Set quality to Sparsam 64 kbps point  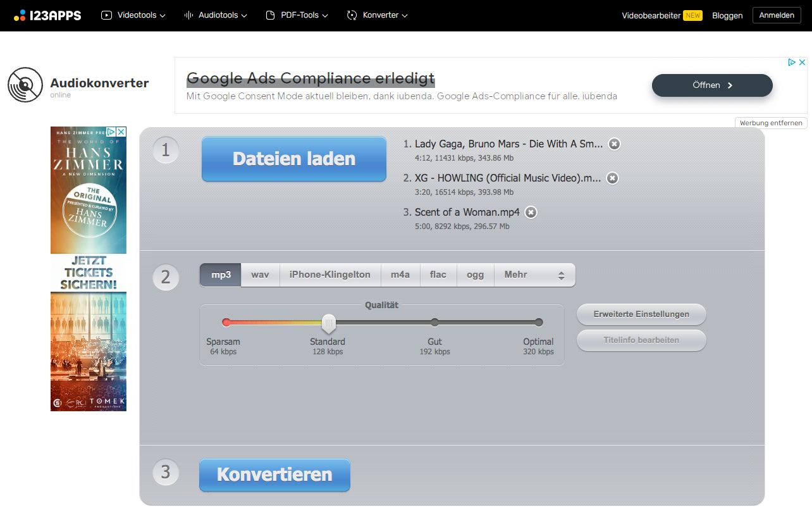[226, 323]
